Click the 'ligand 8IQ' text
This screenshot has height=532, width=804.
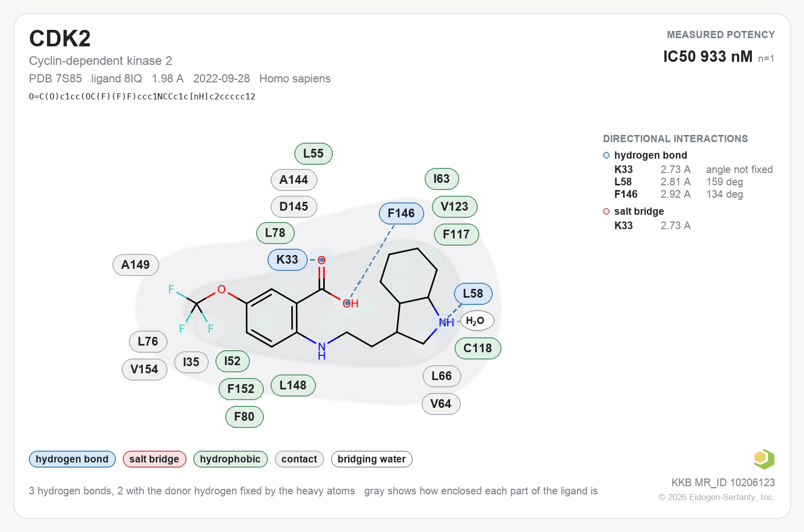(116, 78)
